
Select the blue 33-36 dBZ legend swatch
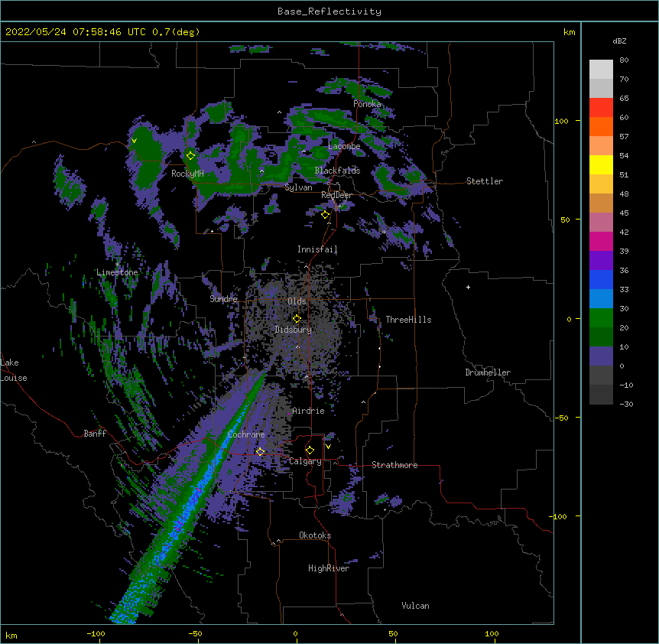click(601, 279)
